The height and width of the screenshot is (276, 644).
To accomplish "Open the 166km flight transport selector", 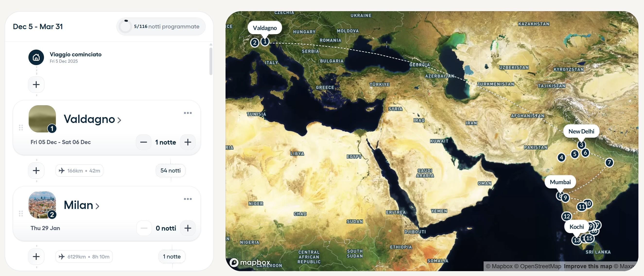I will click(79, 171).
